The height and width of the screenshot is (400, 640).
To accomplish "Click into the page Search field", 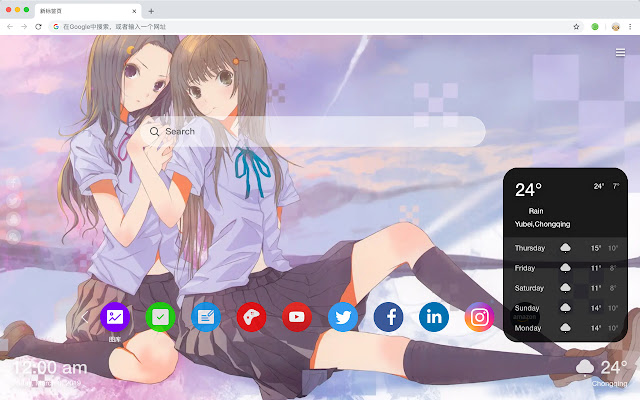I will click(x=313, y=131).
